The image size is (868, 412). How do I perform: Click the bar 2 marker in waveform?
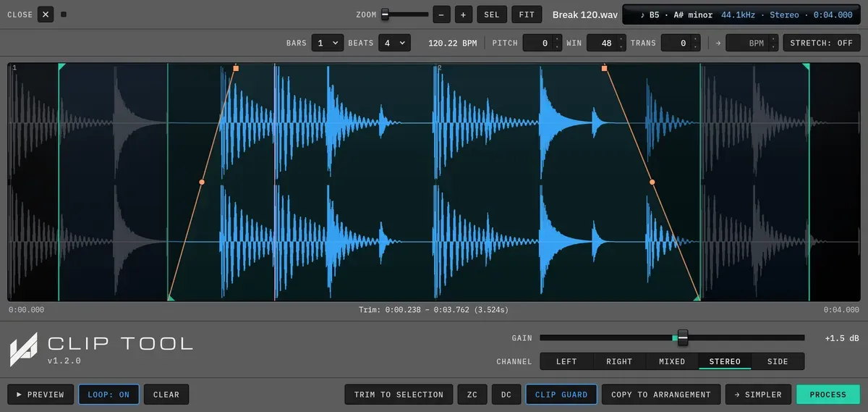(440, 68)
